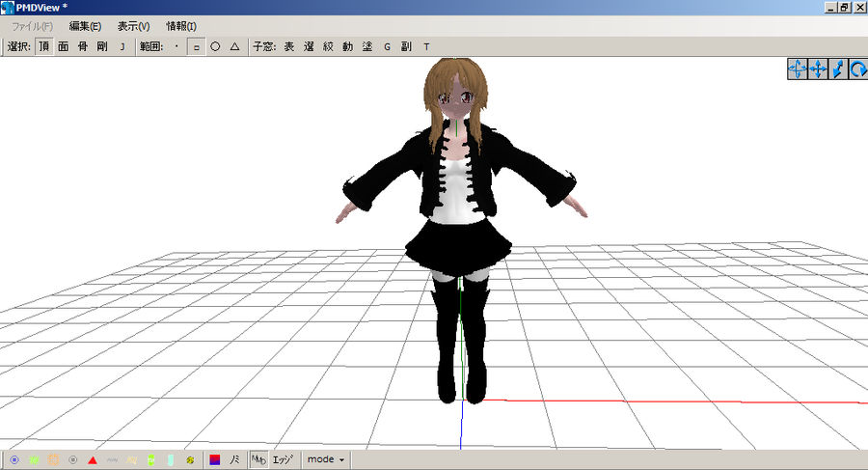Click the four-arrow pan view icon
868x470 pixels.
818,69
